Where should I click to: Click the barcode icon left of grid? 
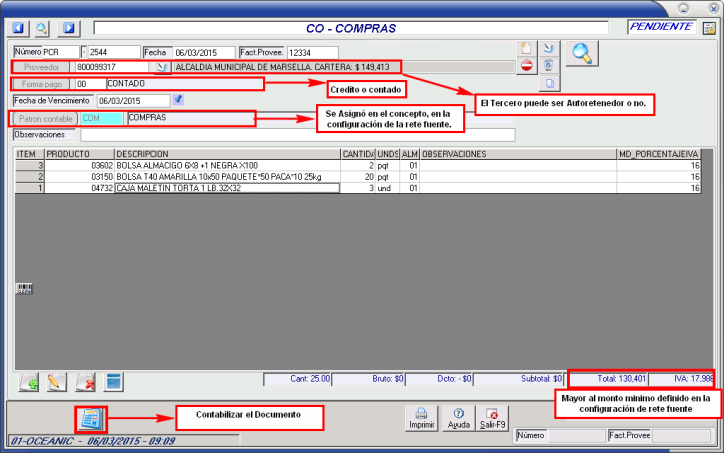pos(22,289)
